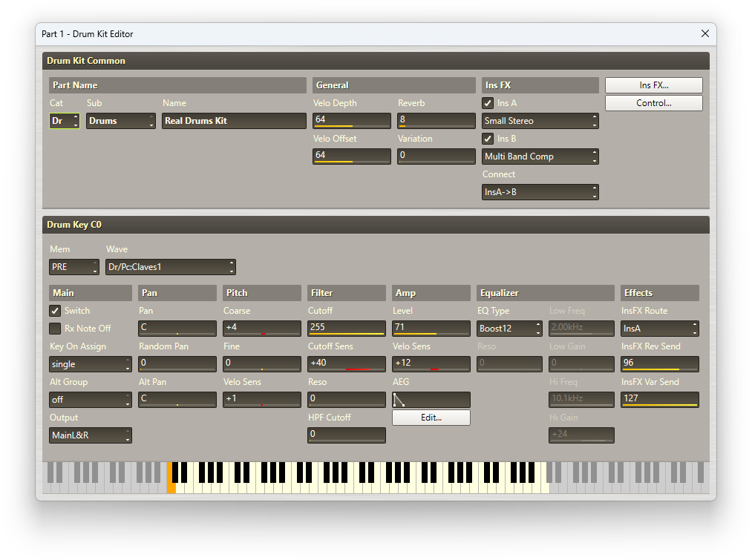Close the Drum Kit Editor window

pyautogui.click(x=704, y=33)
